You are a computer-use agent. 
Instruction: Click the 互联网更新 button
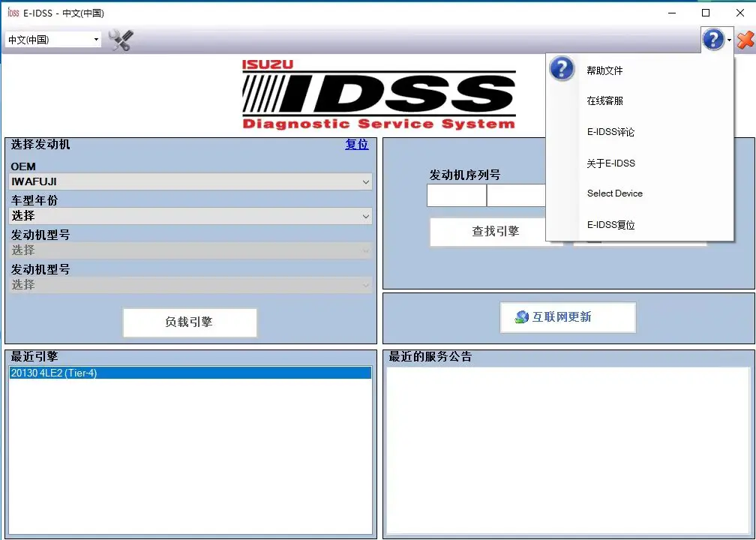[568, 317]
